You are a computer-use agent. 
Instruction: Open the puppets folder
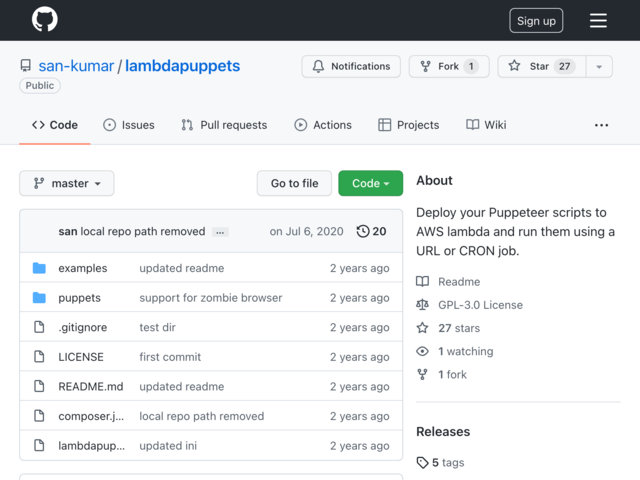pyautogui.click(x=80, y=298)
